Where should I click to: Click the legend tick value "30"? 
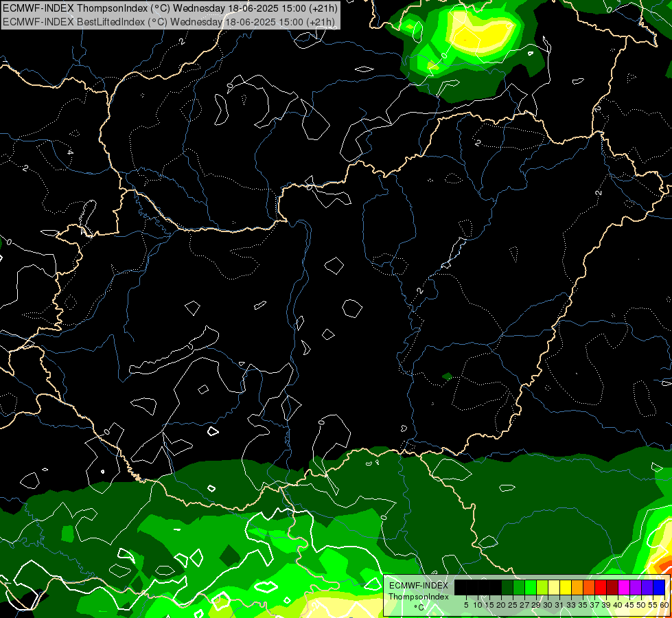pyautogui.click(x=548, y=605)
